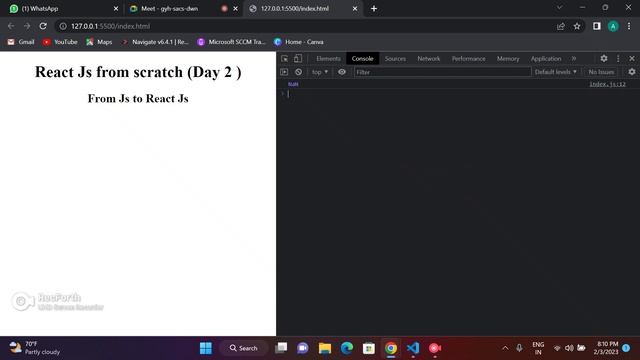Open the clock showing 8:10 PM
Screen dimensions: 640x360
[606, 348]
